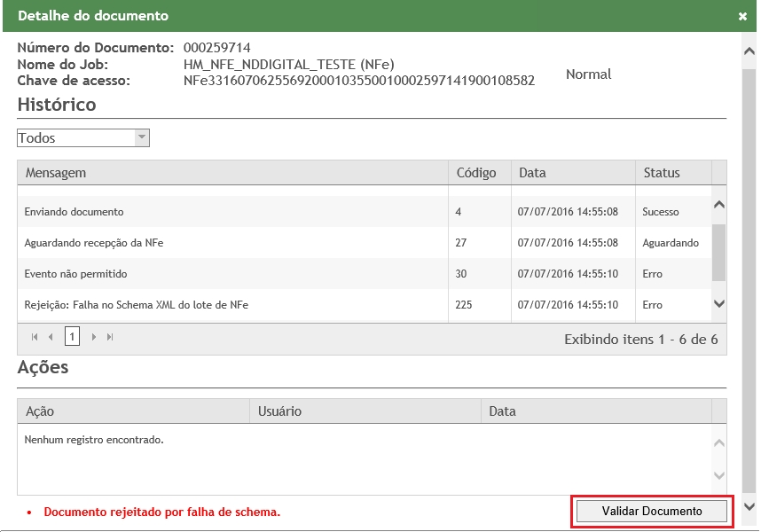Click Validar Documento button
Screen dimensions: 761x532
[x=652, y=512]
